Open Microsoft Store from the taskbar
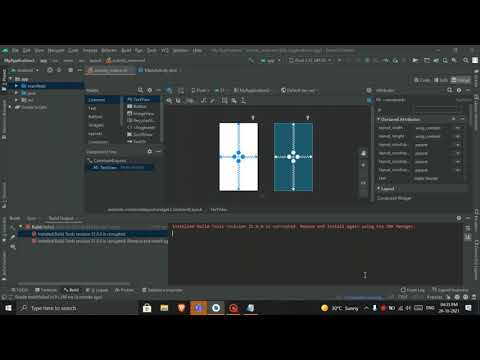The height and width of the screenshot is (360, 480). [147, 308]
